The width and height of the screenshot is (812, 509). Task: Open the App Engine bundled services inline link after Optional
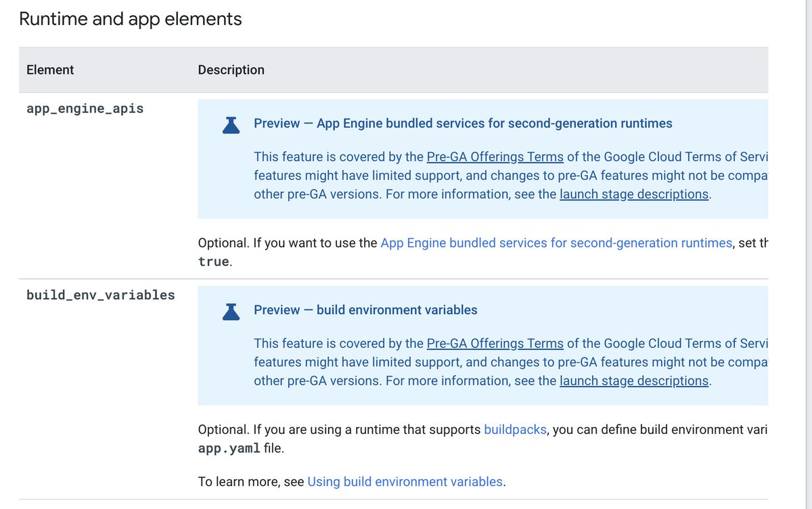pos(556,243)
